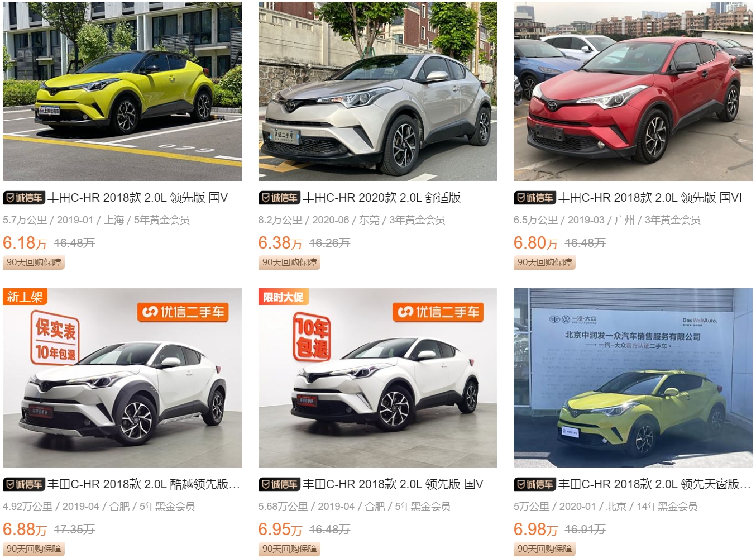This screenshot has height=558, width=756.
Task: Click the 诚信车 badge on the 6.95万 listing
Action: 280,484
